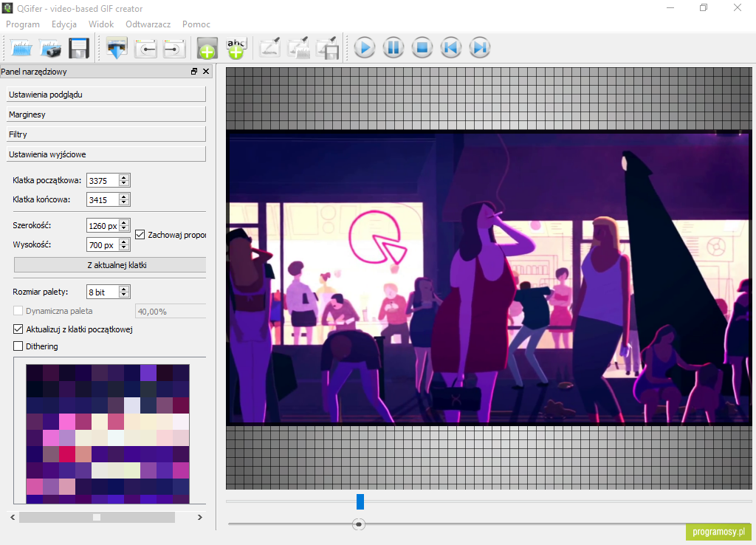The height and width of the screenshot is (545, 756).
Task: Click the round playback position slider knob
Action: tap(359, 524)
